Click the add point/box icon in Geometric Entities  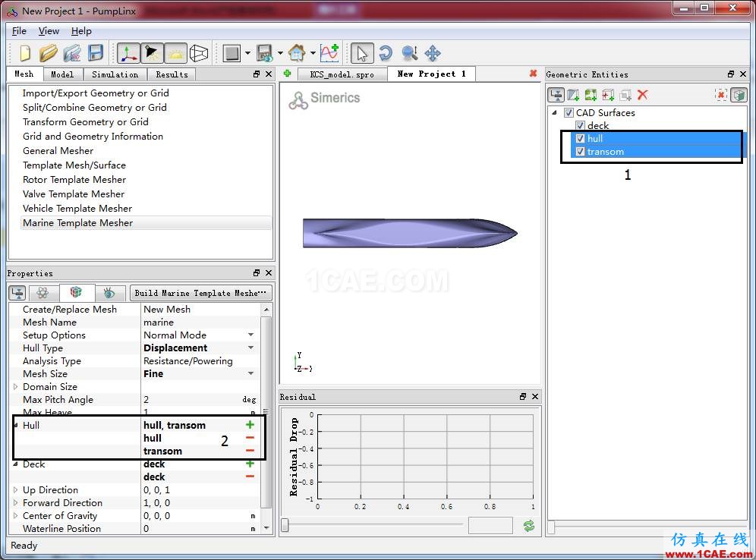point(608,95)
